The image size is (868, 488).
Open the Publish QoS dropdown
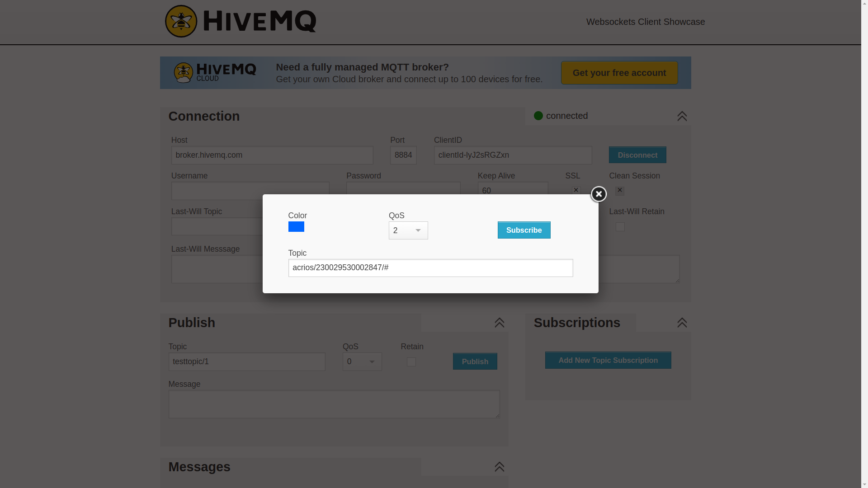point(362,362)
